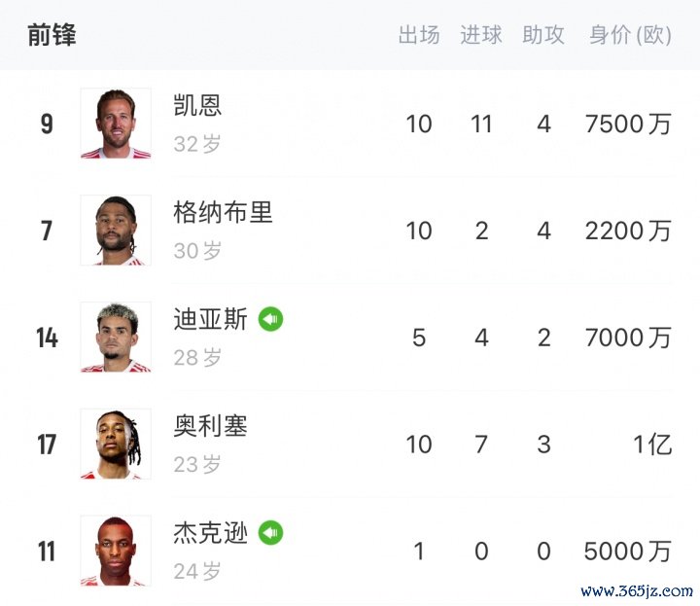The image size is (700, 606).
Task: Click Olise's 1亿 market value
Action: pos(652,445)
